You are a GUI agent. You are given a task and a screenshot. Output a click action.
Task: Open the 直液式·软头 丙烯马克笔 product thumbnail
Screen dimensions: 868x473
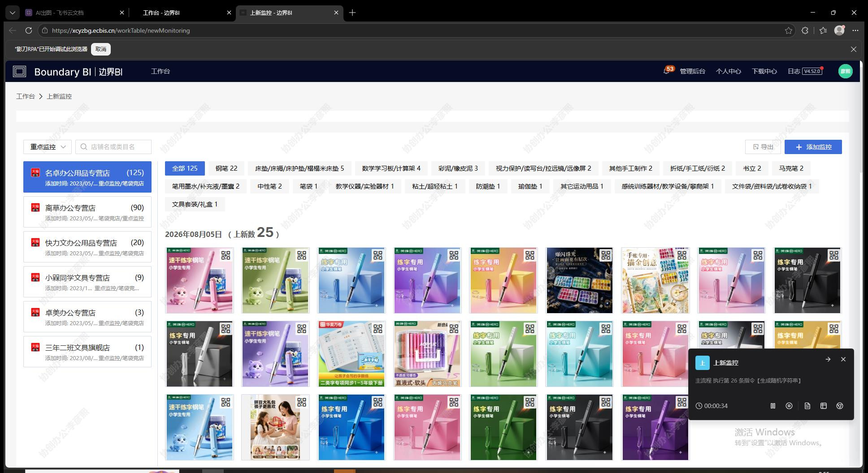click(x=427, y=354)
